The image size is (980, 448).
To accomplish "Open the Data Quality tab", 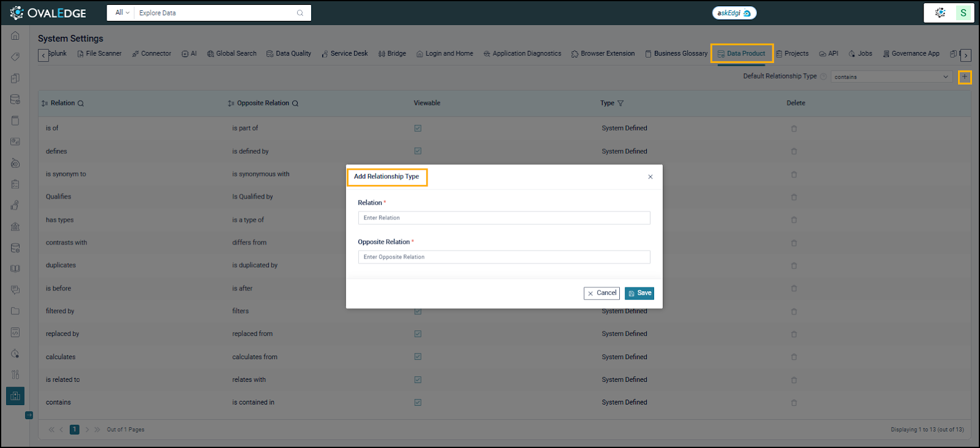I will [x=289, y=54].
